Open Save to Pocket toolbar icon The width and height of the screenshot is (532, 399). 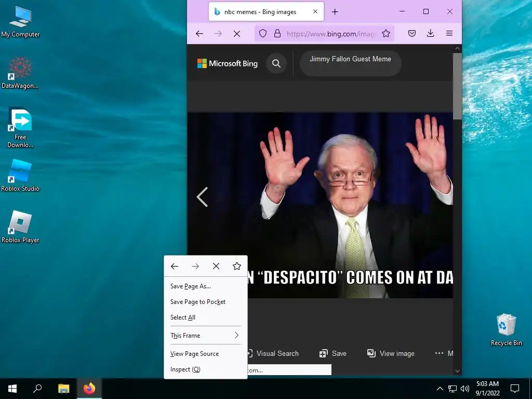[412, 33]
